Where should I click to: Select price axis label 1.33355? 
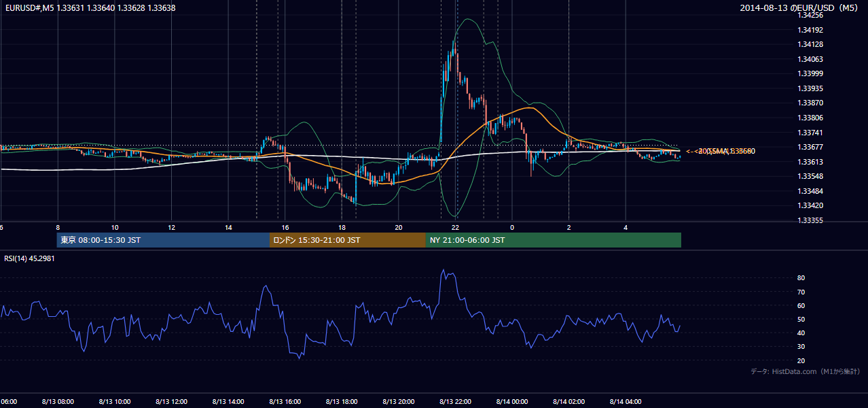click(810, 220)
